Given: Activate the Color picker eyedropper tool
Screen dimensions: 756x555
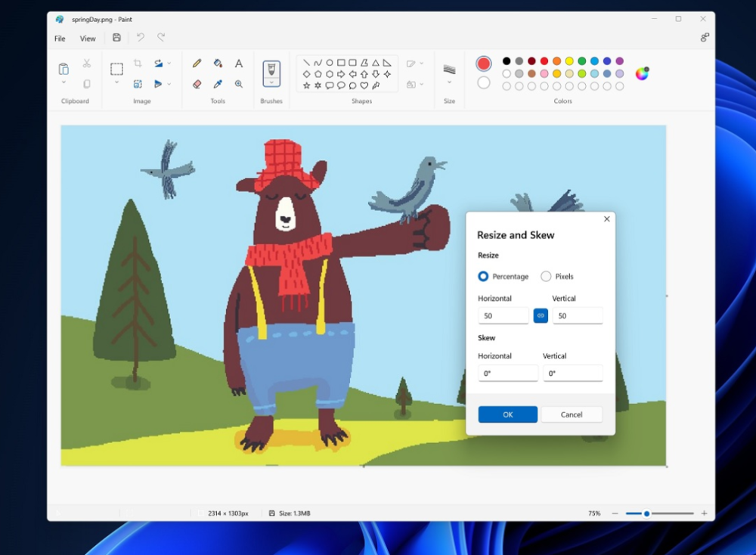Looking at the screenshot, I should click(218, 84).
